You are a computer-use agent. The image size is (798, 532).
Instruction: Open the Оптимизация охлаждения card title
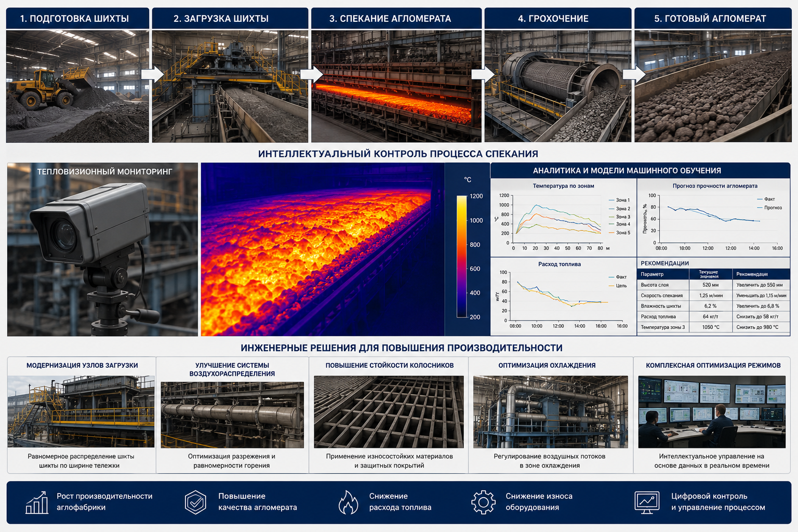(547, 365)
